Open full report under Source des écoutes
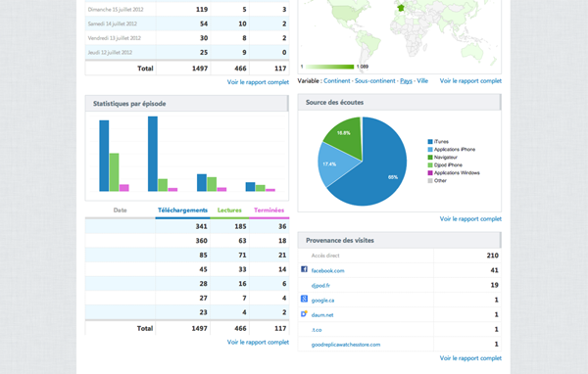The width and height of the screenshot is (588, 374). (x=470, y=219)
